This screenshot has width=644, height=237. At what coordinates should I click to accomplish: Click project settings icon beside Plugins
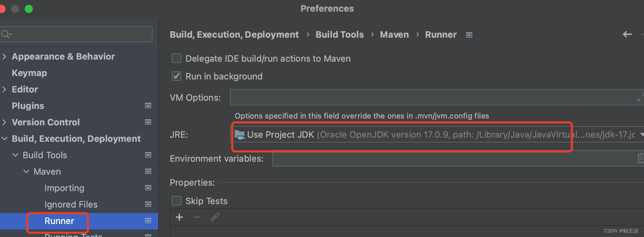[x=148, y=105]
